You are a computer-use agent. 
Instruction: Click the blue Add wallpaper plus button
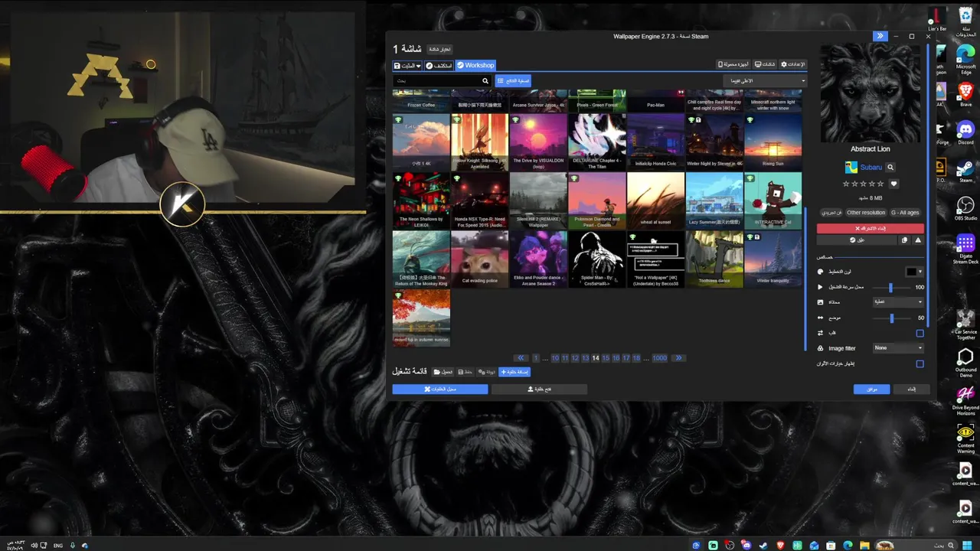[514, 372]
